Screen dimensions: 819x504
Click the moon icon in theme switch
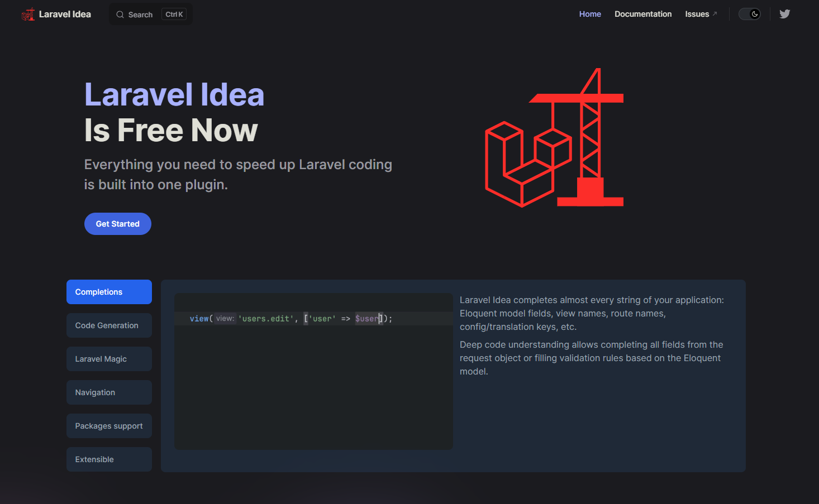click(x=755, y=14)
